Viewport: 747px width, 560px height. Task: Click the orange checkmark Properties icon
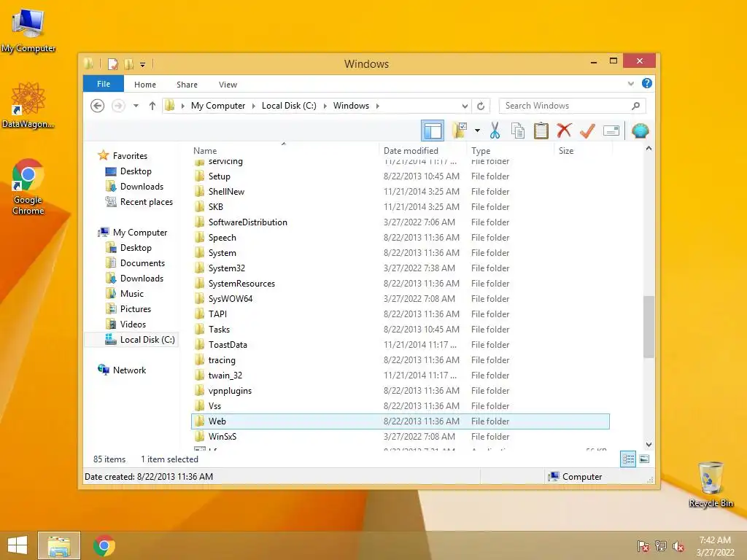(x=587, y=131)
